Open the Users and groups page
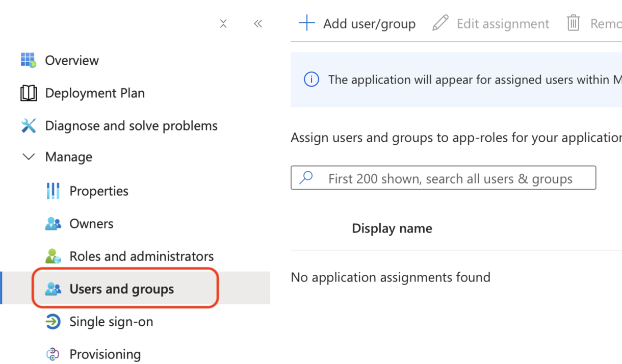This screenshot has width=622, height=364. coord(121,289)
